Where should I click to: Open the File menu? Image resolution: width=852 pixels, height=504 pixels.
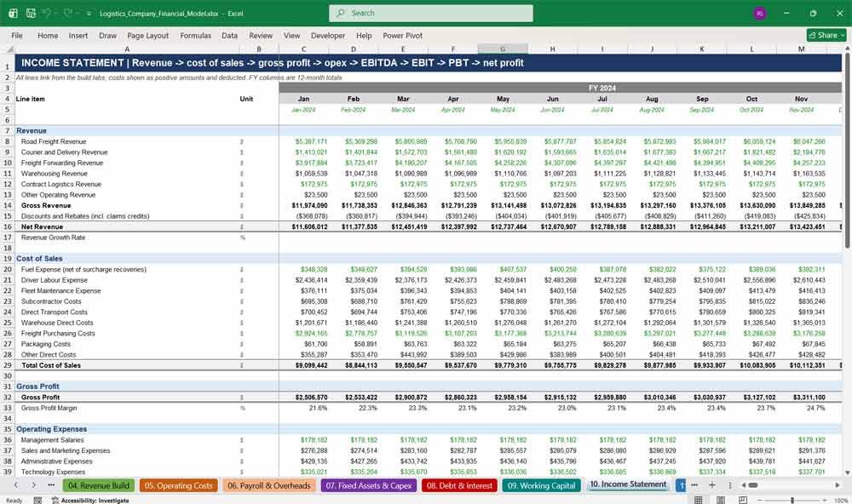coord(17,35)
